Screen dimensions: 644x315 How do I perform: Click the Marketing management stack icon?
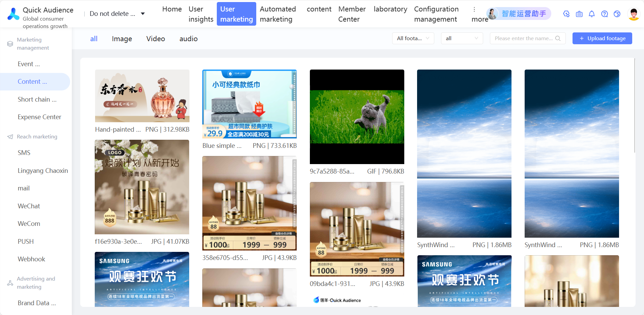[x=10, y=44]
